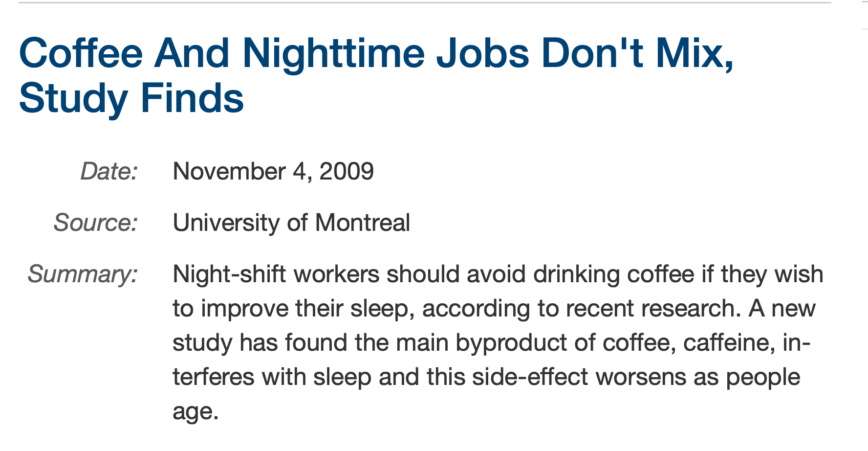868x451 pixels.
Task: Click the date 'November 4, 2009'
Action: (273, 172)
